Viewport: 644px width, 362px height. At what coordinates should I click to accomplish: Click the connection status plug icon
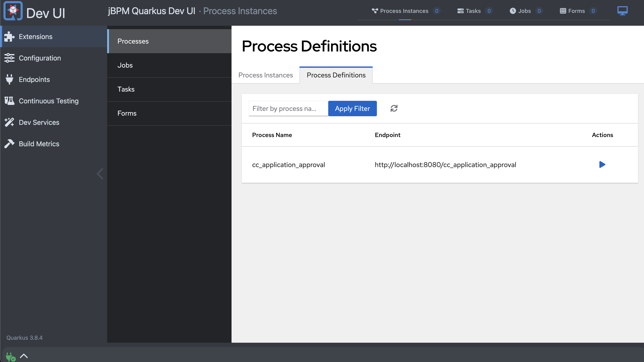(10, 357)
